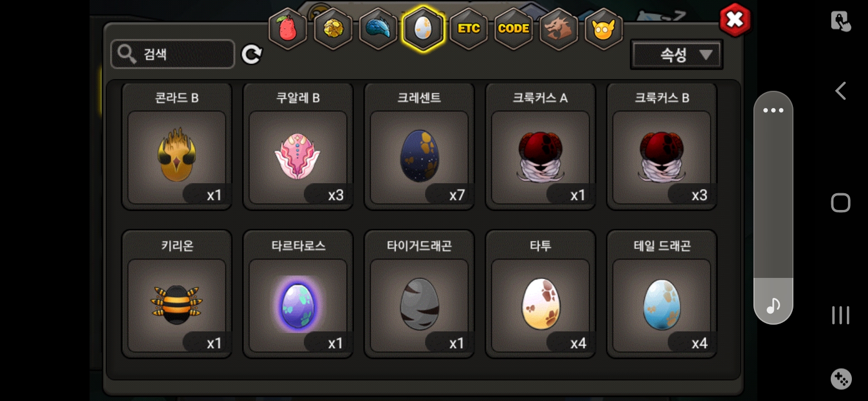This screenshot has height=401, width=868.
Task: Focus the 검색 search field
Action: pos(172,54)
